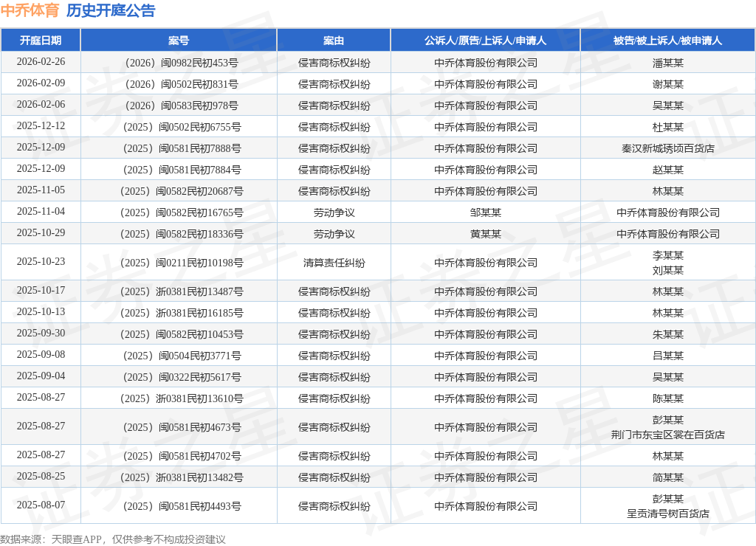Click defendant cell 赵某某
The height and width of the screenshot is (546, 756).
click(x=667, y=170)
